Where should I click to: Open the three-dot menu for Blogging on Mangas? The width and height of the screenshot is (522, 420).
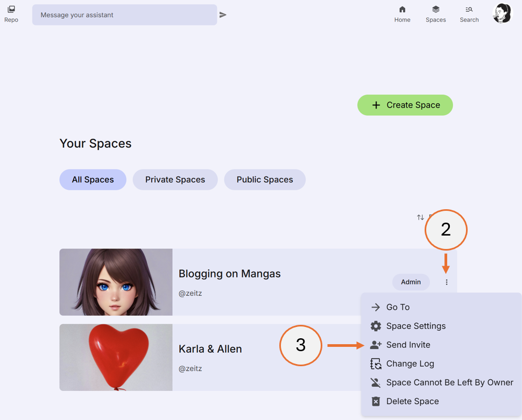pos(446,282)
